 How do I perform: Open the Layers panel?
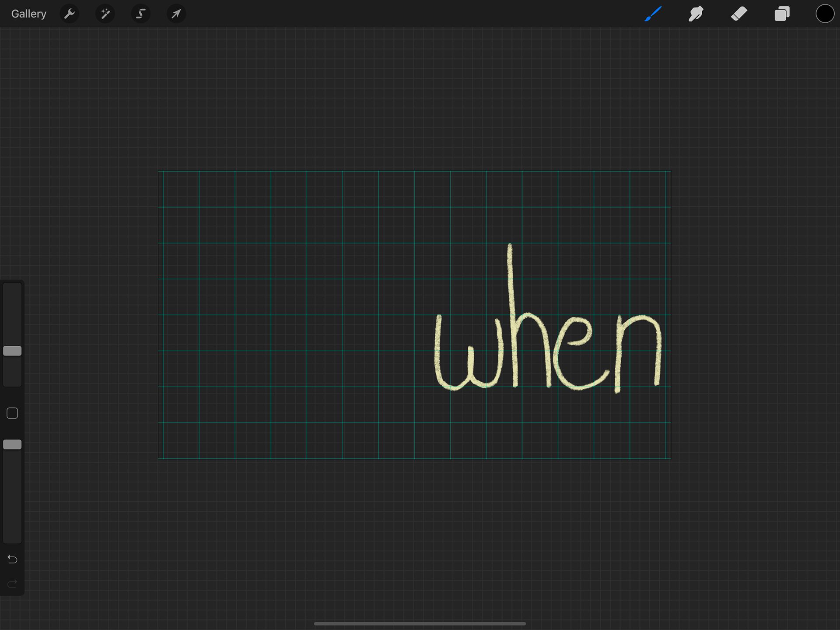click(x=782, y=14)
